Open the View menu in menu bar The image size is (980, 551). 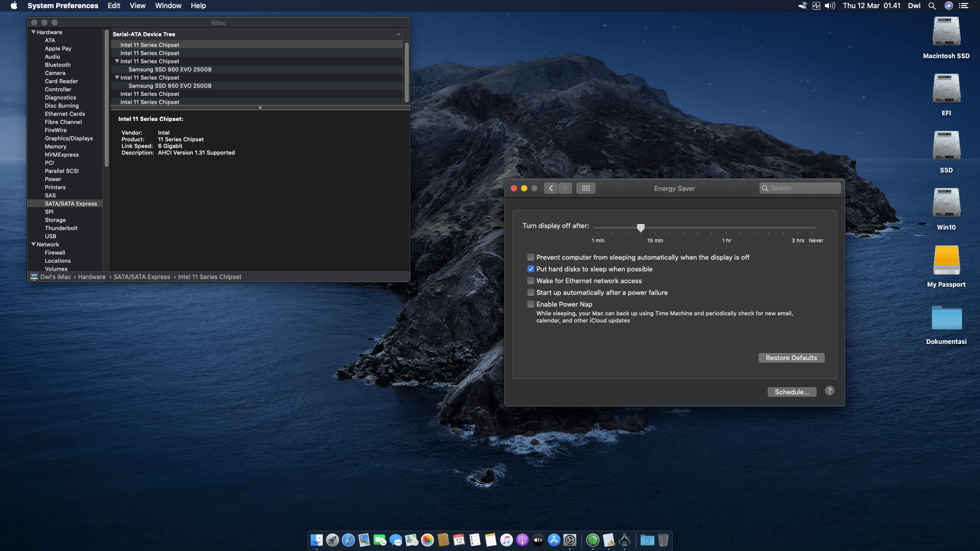pos(137,6)
